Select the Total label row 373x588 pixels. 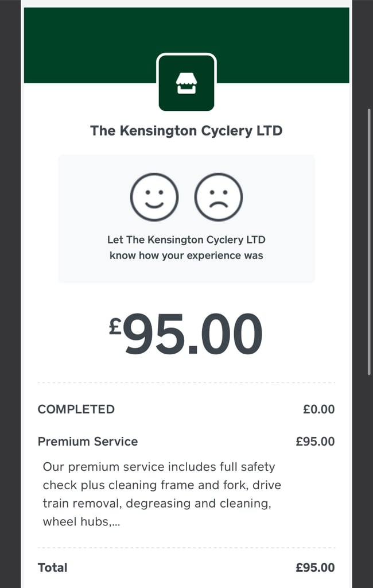187,568
